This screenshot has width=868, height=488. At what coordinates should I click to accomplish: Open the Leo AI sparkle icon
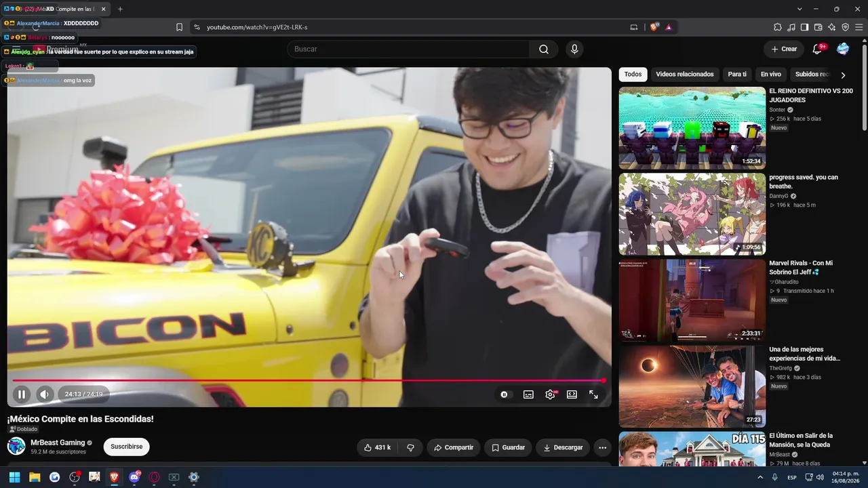pyautogui.click(x=832, y=27)
